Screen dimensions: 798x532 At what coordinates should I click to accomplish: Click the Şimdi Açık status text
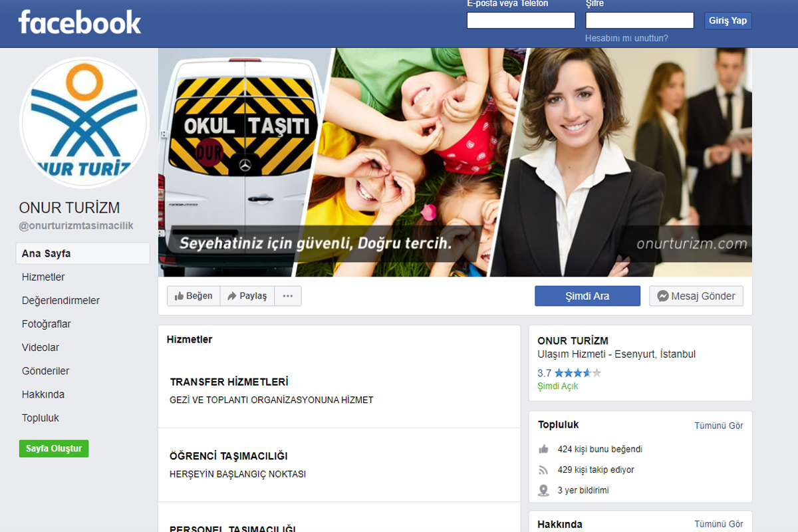click(558, 386)
